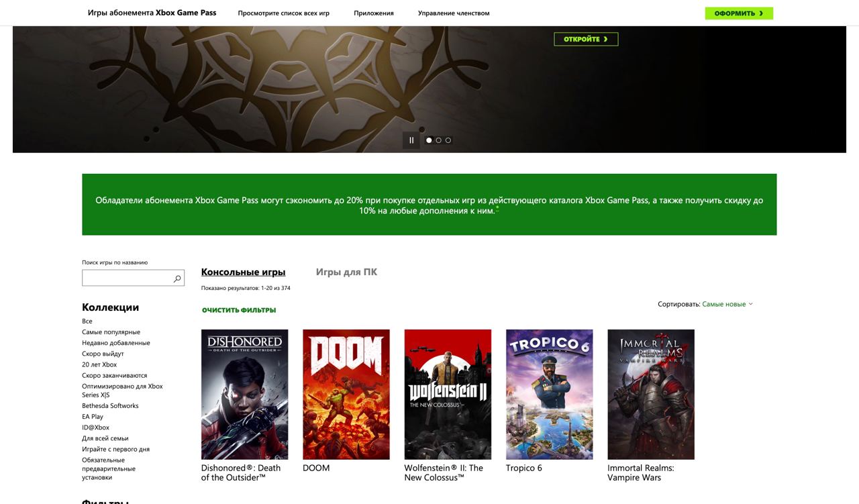This screenshot has height=504, width=859.
Task: Click the green ОФОРМИТЬ button
Action: coord(739,13)
